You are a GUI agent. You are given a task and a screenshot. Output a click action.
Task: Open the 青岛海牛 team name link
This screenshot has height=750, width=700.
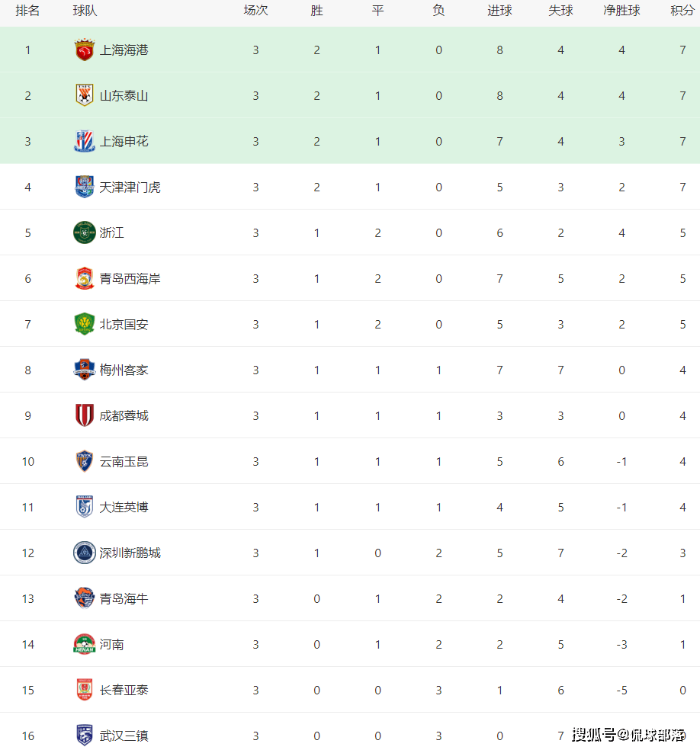124,598
